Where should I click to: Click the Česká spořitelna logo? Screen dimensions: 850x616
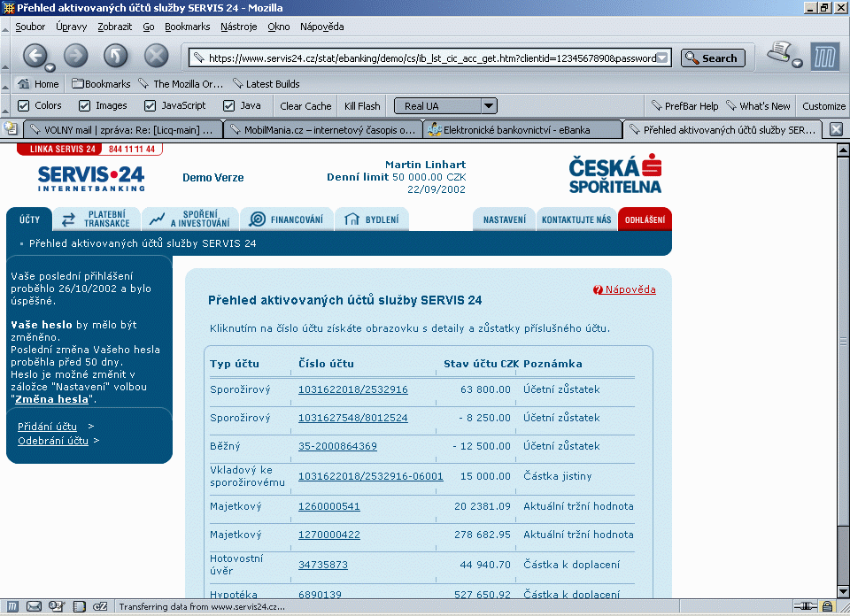pos(615,173)
